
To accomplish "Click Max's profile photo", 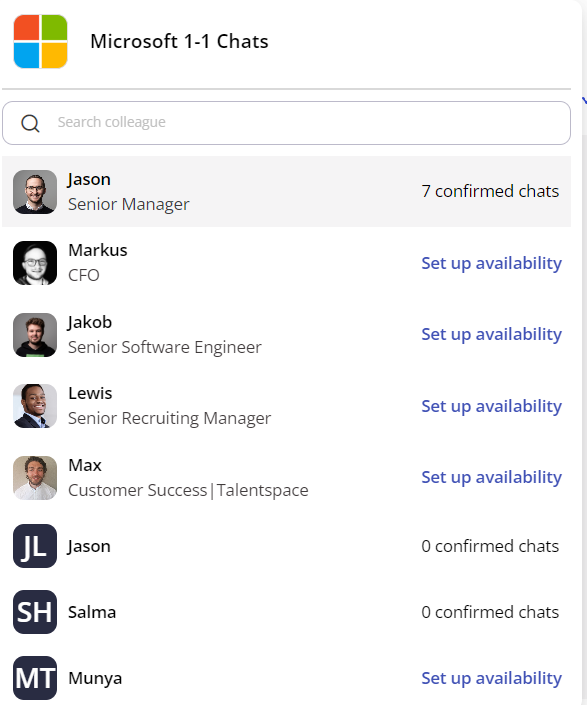I will coord(35,478).
